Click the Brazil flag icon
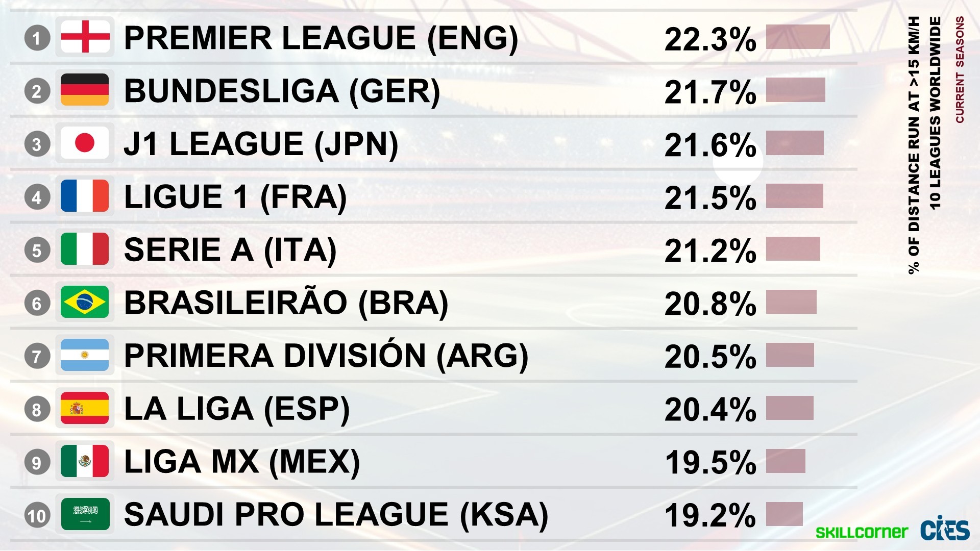980x551 pixels. point(85,303)
